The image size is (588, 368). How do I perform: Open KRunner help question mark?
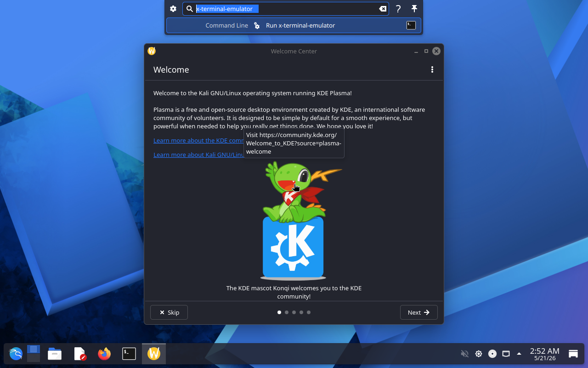coord(398,9)
